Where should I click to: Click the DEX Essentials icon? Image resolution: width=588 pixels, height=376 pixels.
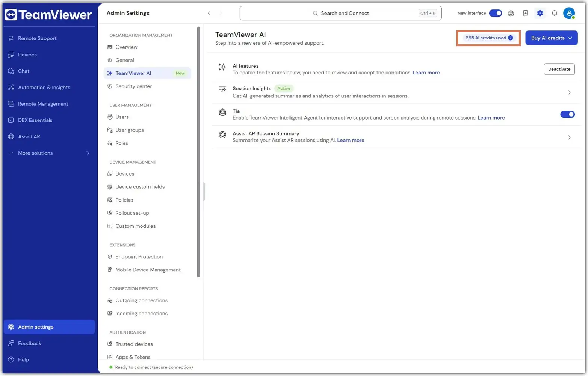coord(11,120)
